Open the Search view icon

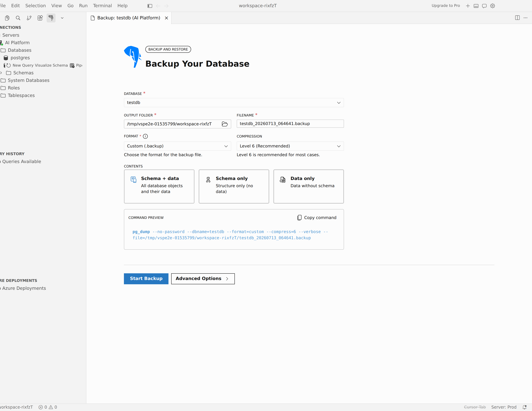tap(18, 18)
